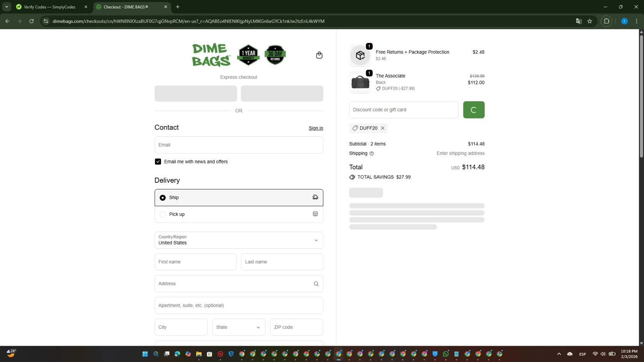The width and height of the screenshot is (644, 362).
Task: Open the browser extensions puzzle icon
Action: pyautogui.click(x=606, y=21)
